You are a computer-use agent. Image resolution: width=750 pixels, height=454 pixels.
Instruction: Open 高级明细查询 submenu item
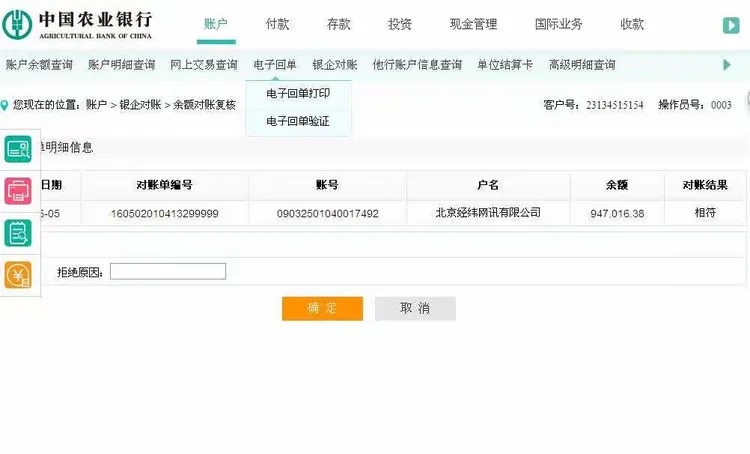coord(582,65)
